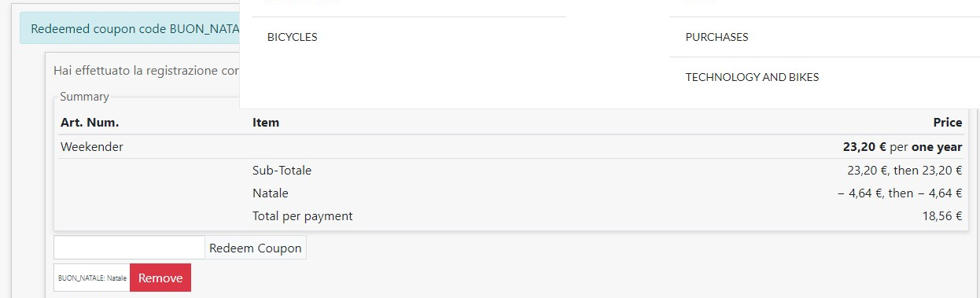Click the Art. Num. column header
This screenshot has height=298, width=980.
90,123
